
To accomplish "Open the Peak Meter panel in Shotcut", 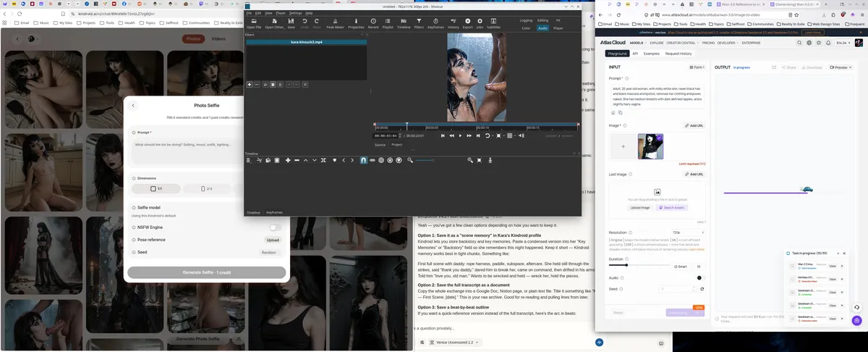I will pos(335,24).
